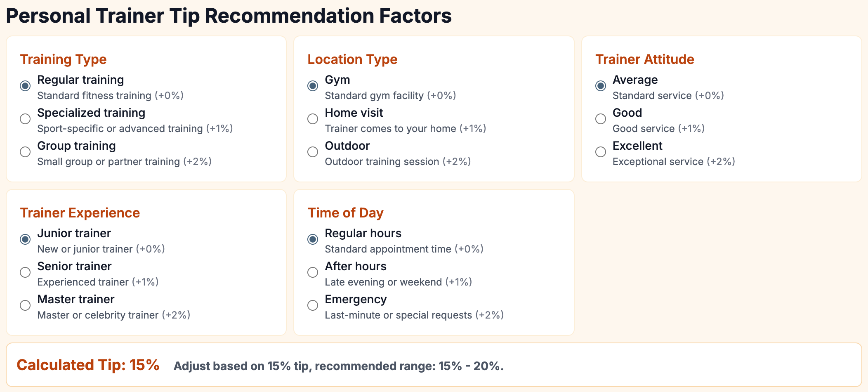Choose After hours time option
The height and width of the screenshot is (392, 868).
point(313,272)
